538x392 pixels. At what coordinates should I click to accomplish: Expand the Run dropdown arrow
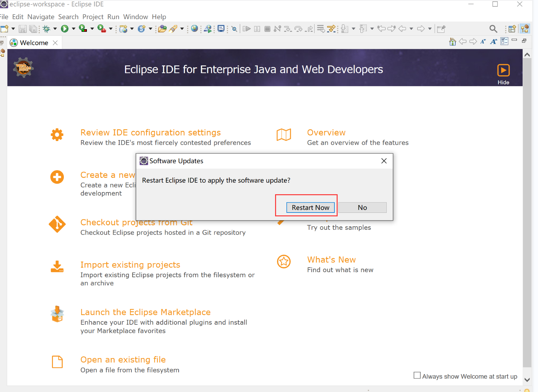click(x=73, y=29)
